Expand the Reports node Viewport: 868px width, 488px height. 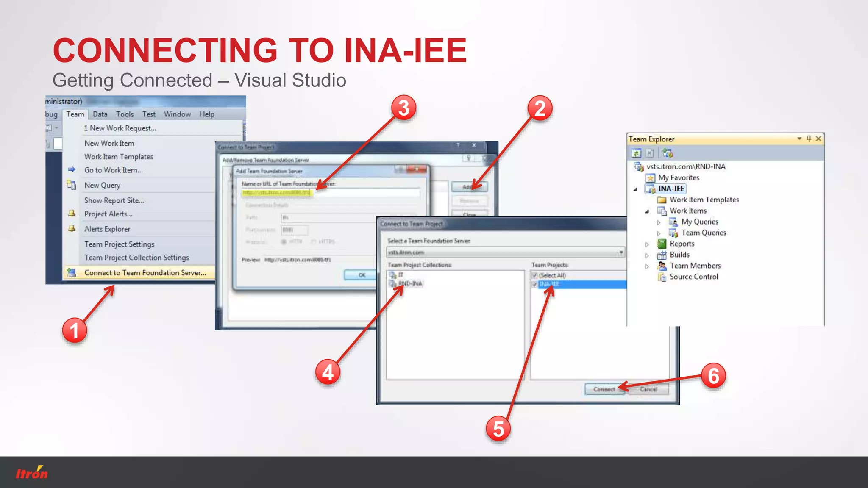[x=647, y=244]
